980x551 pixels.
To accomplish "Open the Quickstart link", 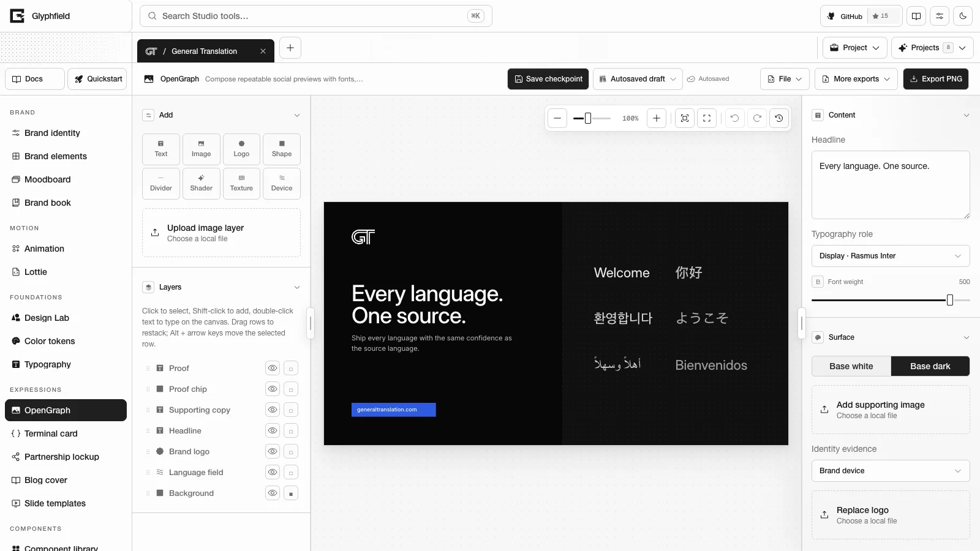I will 97,79.
